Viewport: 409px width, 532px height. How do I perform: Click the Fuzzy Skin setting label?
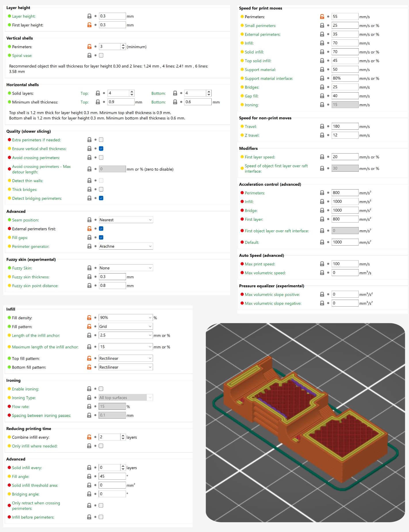tap(22, 268)
